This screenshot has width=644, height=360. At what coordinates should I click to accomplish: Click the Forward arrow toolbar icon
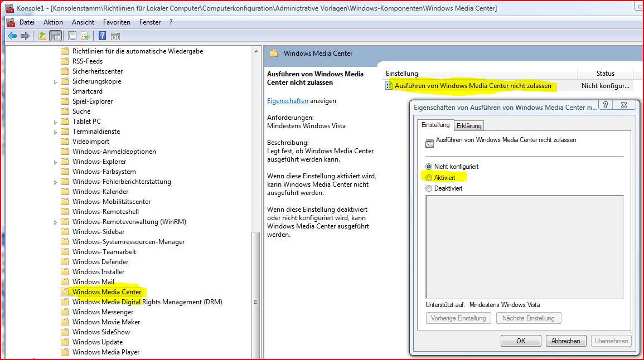click(25, 36)
